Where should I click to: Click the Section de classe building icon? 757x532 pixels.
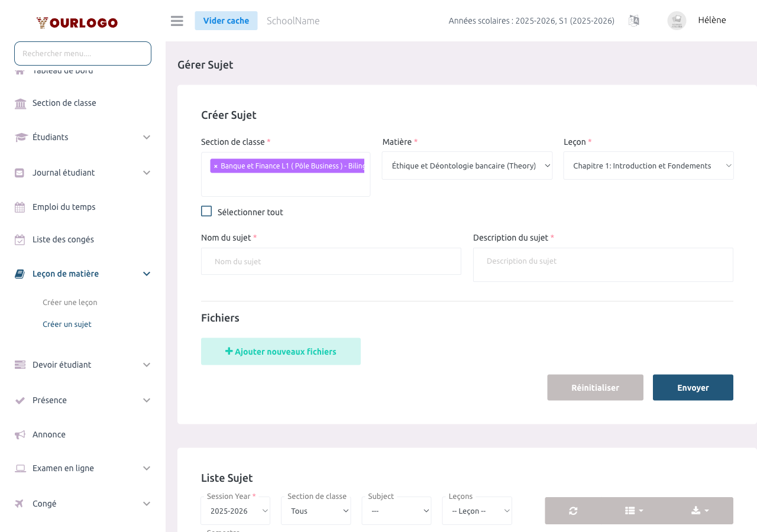point(21,103)
